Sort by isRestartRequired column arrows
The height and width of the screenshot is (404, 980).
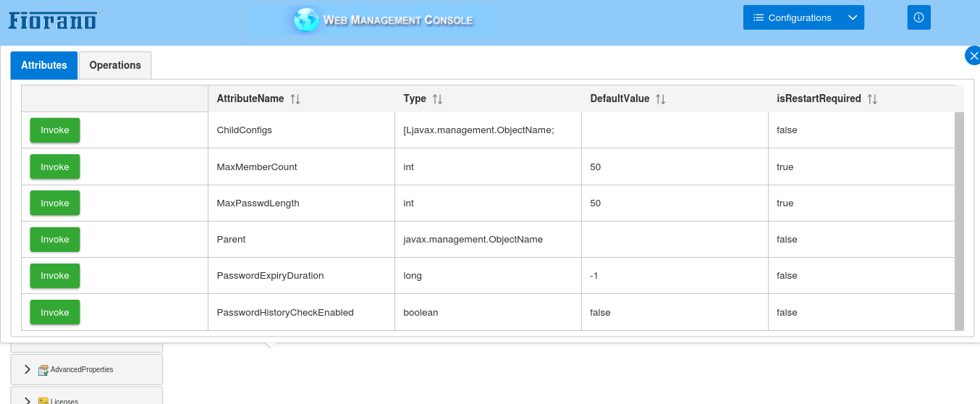(x=872, y=99)
